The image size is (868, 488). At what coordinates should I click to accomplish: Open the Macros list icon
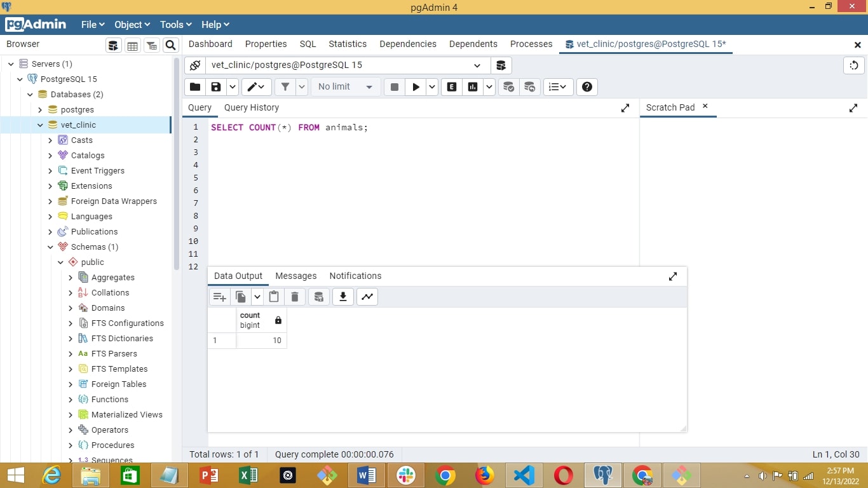558,87
